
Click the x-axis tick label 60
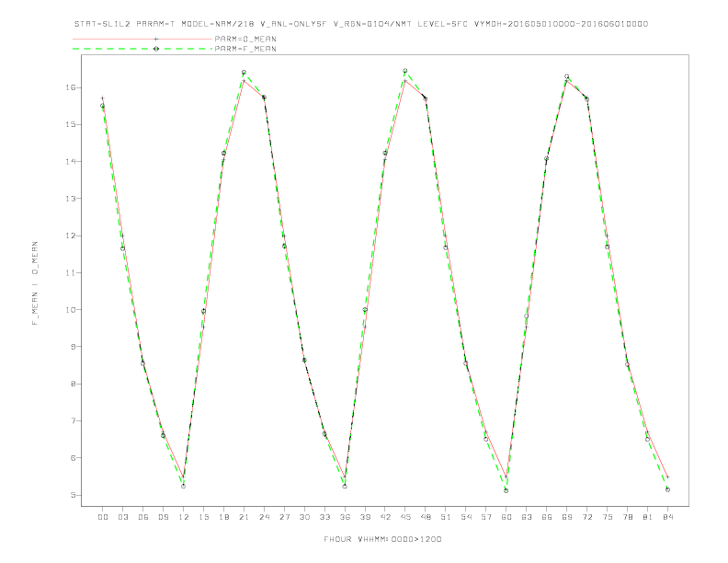point(506,517)
